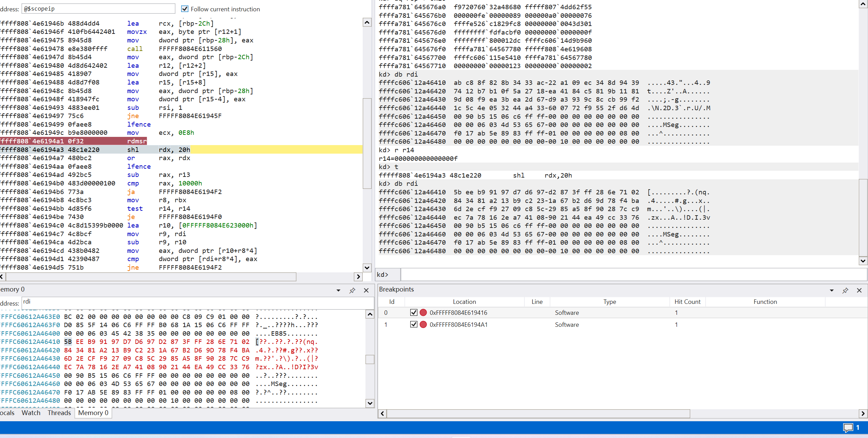Image resolution: width=868 pixels, height=438 pixels.
Task: Switch to the Watch tab
Action: [x=31, y=413]
